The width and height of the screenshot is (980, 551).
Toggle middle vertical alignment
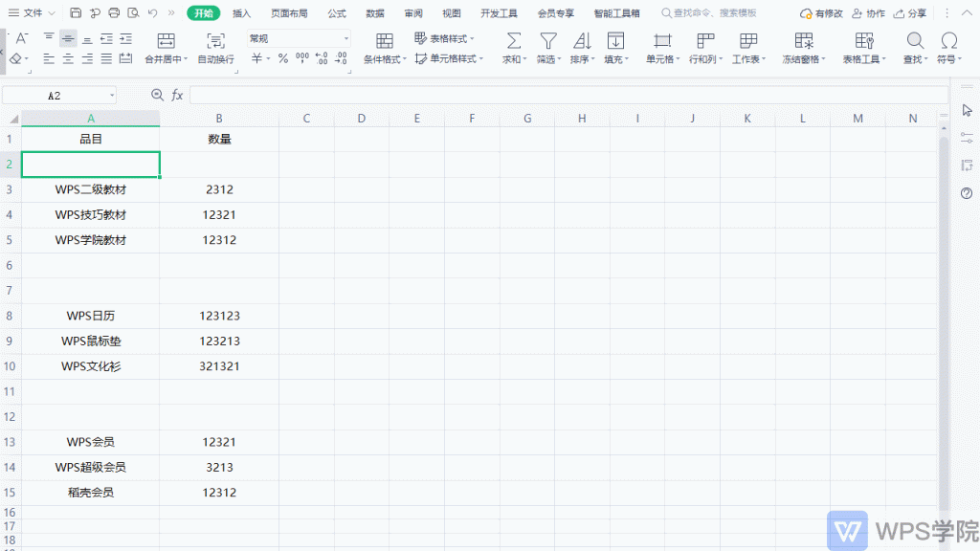pos(68,38)
